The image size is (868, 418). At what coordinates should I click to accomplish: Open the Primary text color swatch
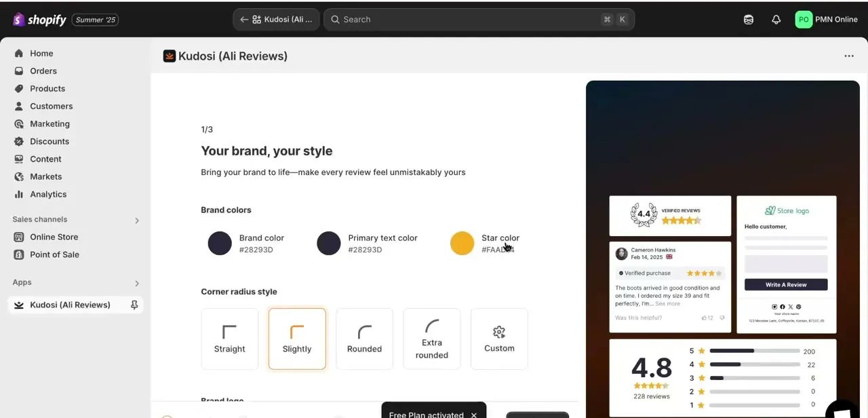tap(329, 244)
